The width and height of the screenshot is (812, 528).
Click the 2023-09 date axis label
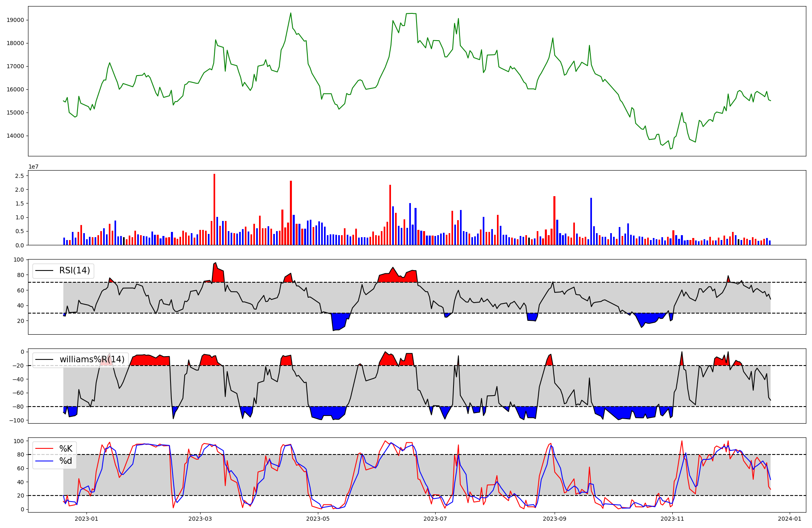[555, 519]
